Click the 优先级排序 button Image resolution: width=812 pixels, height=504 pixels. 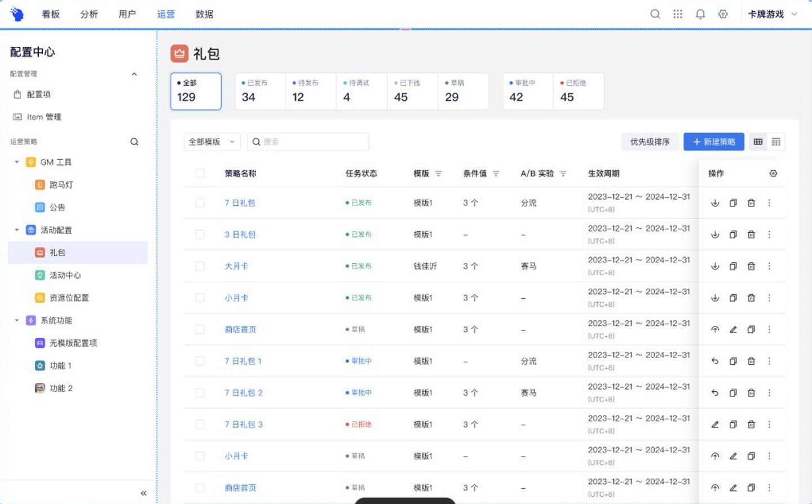(650, 142)
